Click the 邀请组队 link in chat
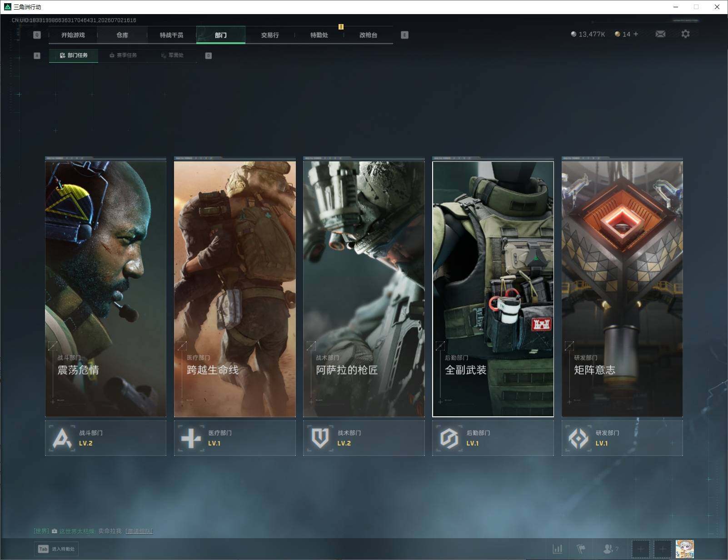This screenshot has width=728, height=560. pos(139,531)
